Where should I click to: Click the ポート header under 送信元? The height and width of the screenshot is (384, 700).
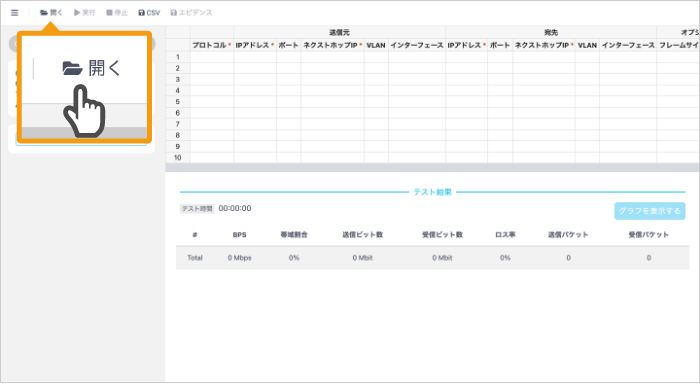pyautogui.click(x=288, y=45)
